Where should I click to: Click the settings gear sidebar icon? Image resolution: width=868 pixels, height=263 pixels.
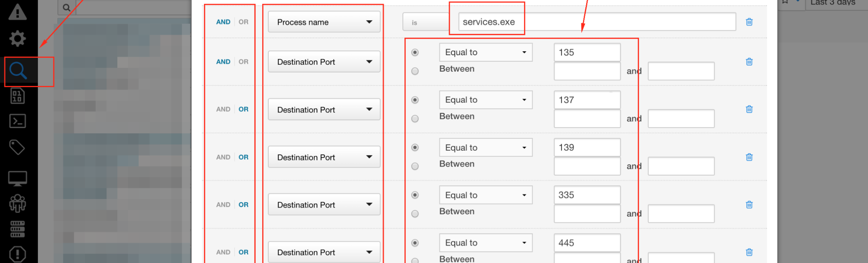tap(17, 39)
